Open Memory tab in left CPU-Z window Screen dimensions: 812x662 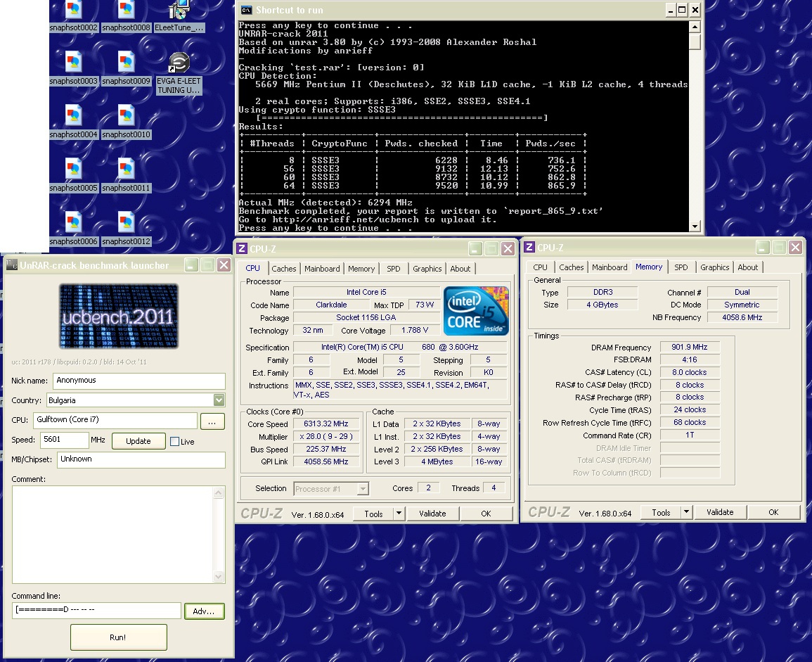click(x=361, y=269)
